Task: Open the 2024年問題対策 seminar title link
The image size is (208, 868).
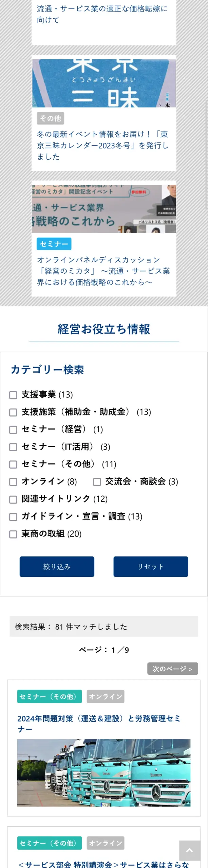Action: [99, 724]
